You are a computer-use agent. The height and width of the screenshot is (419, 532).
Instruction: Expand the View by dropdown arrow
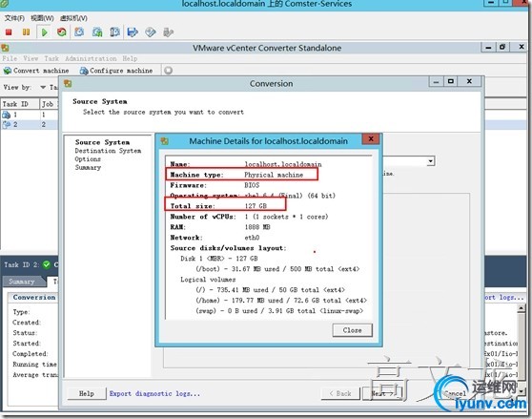(x=43, y=87)
